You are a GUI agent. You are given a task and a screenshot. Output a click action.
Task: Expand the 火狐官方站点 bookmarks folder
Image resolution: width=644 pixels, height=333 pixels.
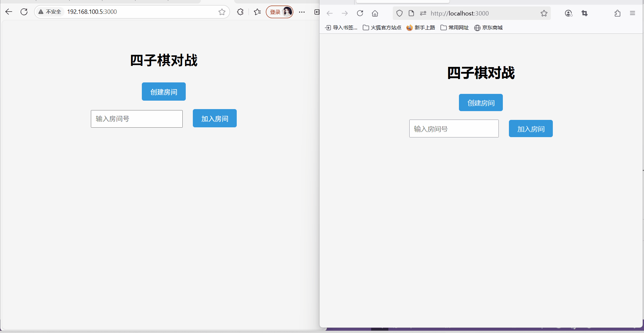pyautogui.click(x=381, y=28)
